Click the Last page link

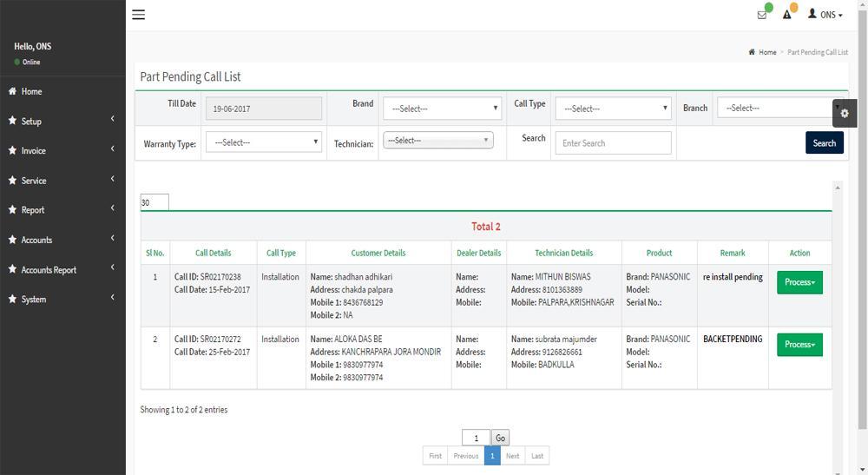pyautogui.click(x=537, y=456)
